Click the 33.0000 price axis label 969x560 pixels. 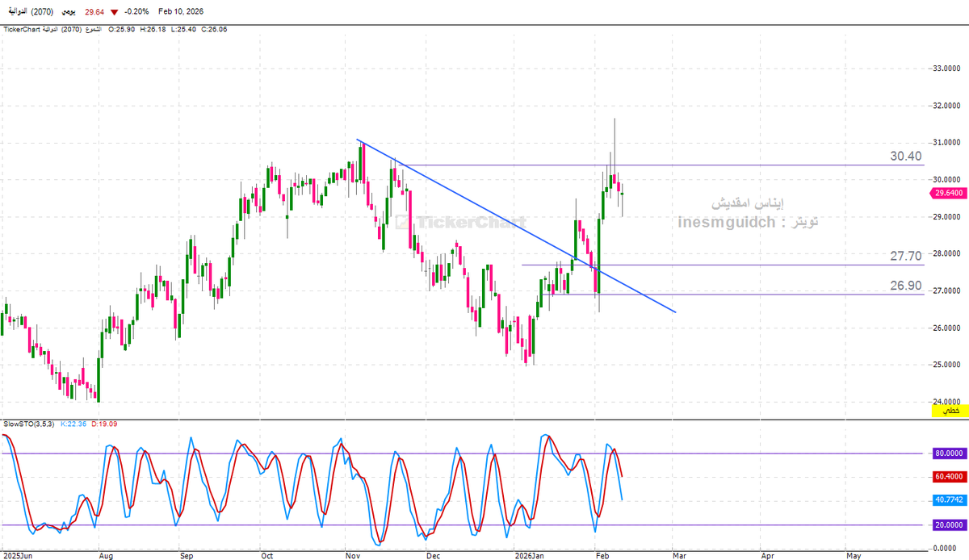(947, 69)
